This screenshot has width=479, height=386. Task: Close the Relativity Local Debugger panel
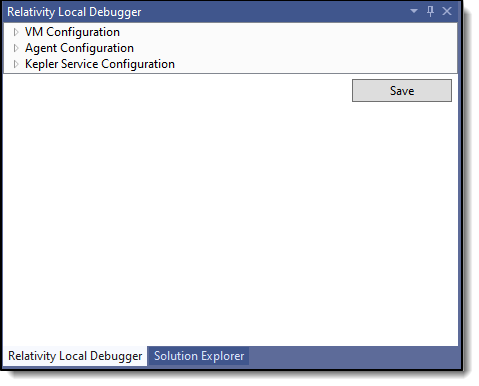(x=447, y=11)
